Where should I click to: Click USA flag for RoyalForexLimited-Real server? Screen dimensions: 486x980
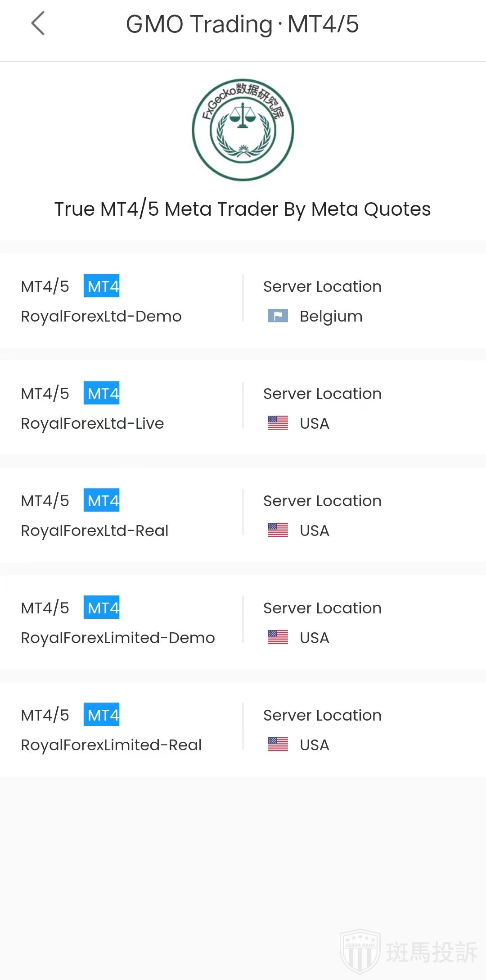(x=278, y=745)
